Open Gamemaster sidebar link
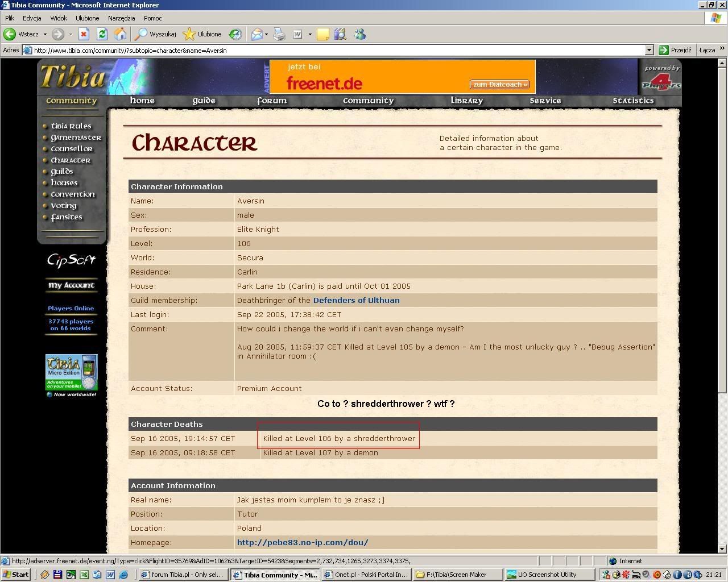Image resolution: width=728 pixels, height=582 pixels. point(76,138)
